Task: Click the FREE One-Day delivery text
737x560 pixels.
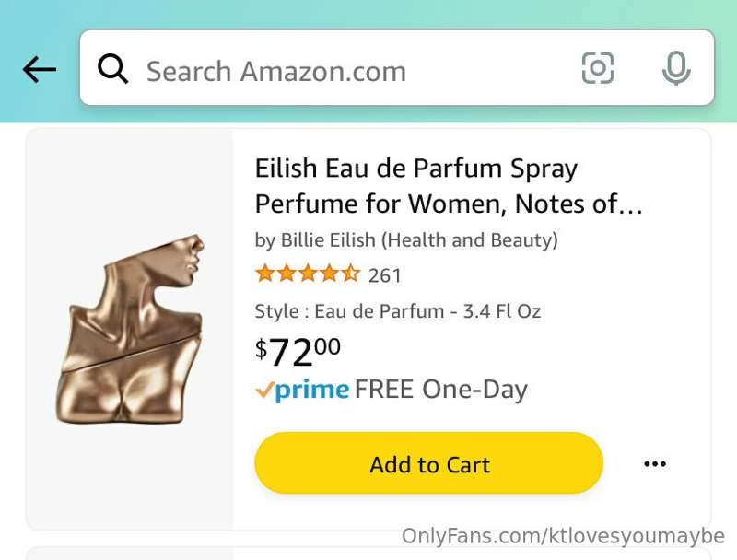Action: [441, 390]
